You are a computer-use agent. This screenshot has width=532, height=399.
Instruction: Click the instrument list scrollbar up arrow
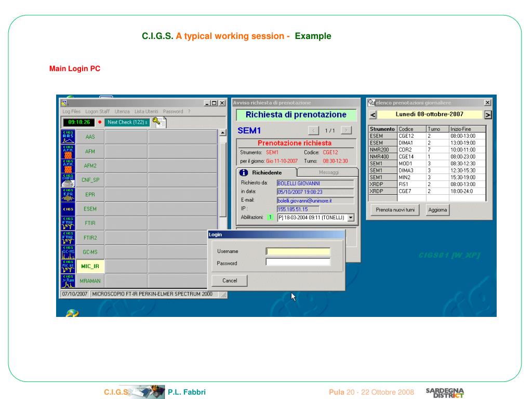coord(222,132)
